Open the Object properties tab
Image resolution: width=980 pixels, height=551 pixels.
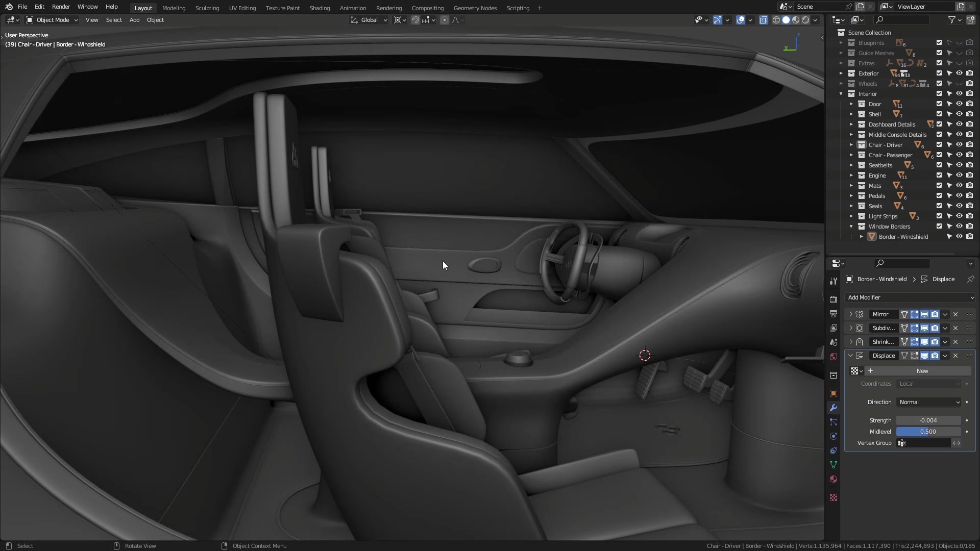[834, 393]
